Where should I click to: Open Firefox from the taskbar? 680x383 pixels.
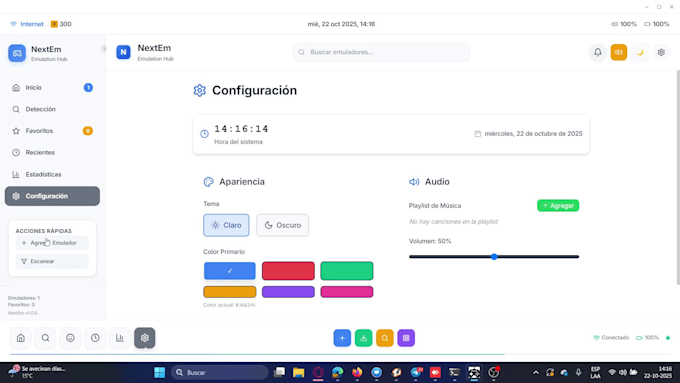357,373
